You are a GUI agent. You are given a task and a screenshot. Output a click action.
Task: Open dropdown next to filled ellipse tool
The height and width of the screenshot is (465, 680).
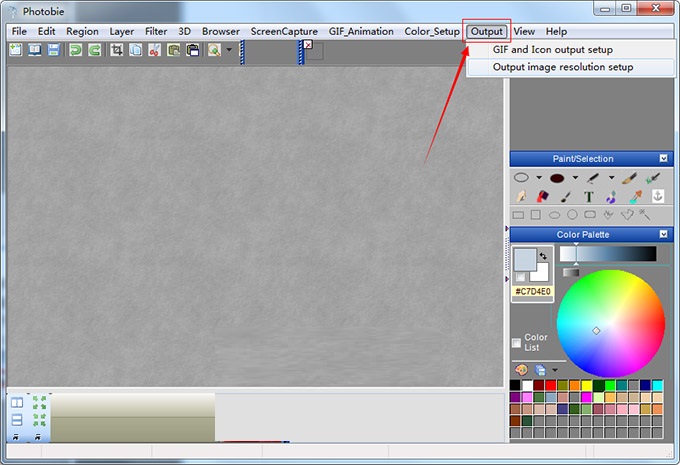coord(575,177)
